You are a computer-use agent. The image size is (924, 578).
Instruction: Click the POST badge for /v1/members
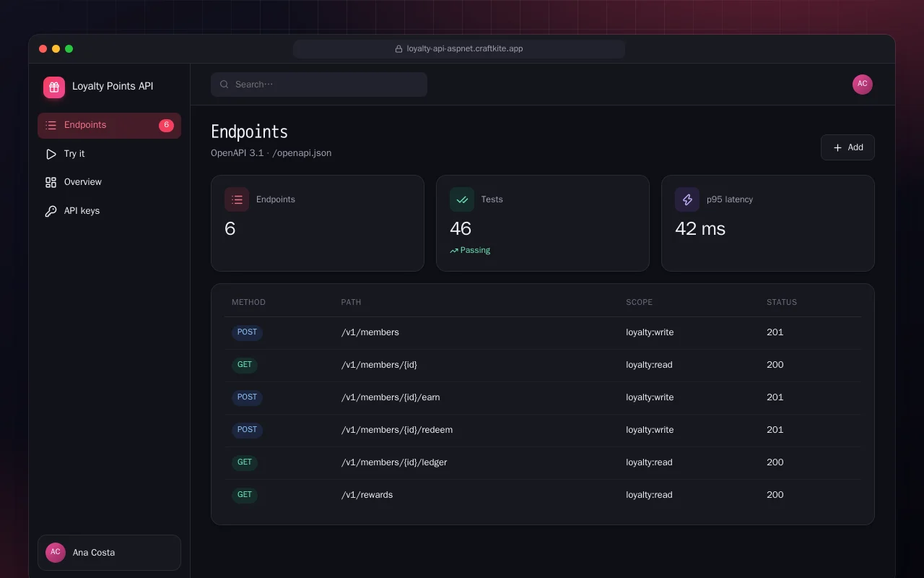[247, 332]
